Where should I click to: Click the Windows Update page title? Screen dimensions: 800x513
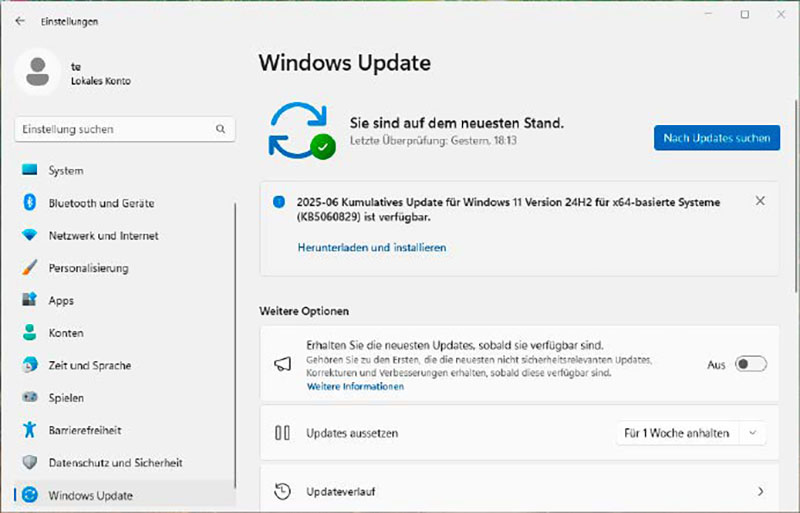[345, 63]
